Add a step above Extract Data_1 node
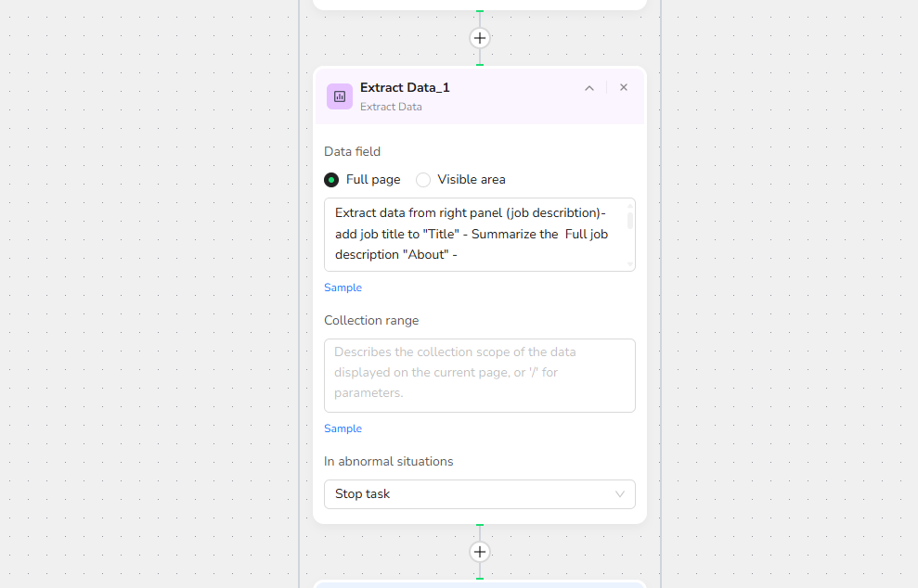The image size is (918, 588). 480,38
